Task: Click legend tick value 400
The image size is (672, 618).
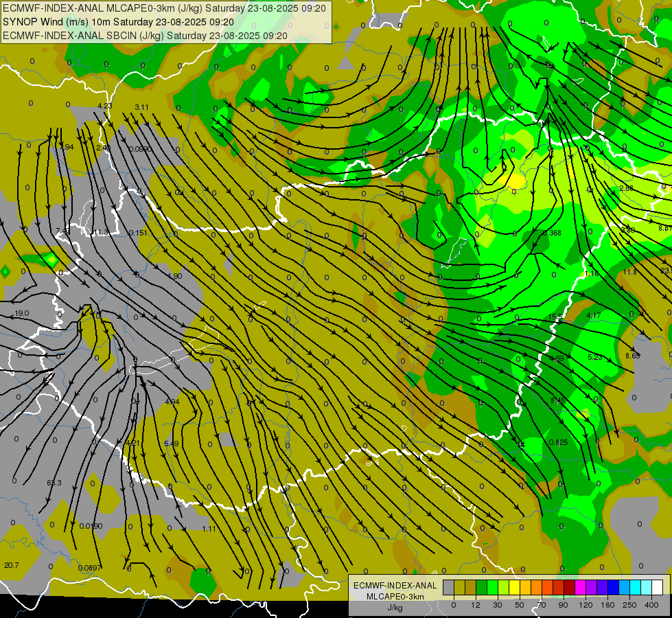Action: 651,605
